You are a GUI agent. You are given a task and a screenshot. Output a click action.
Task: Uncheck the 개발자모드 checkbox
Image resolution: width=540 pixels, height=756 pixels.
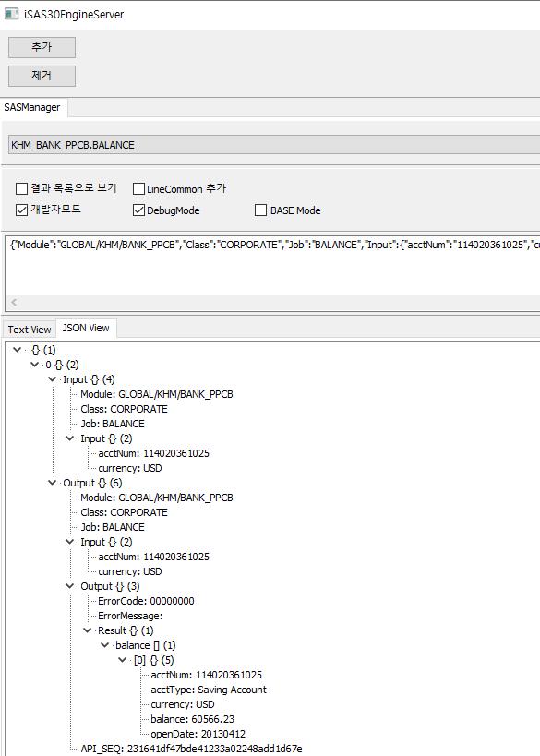coord(22,210)
